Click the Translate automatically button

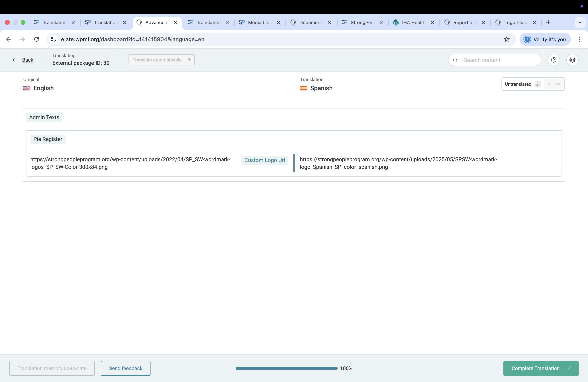161,60
